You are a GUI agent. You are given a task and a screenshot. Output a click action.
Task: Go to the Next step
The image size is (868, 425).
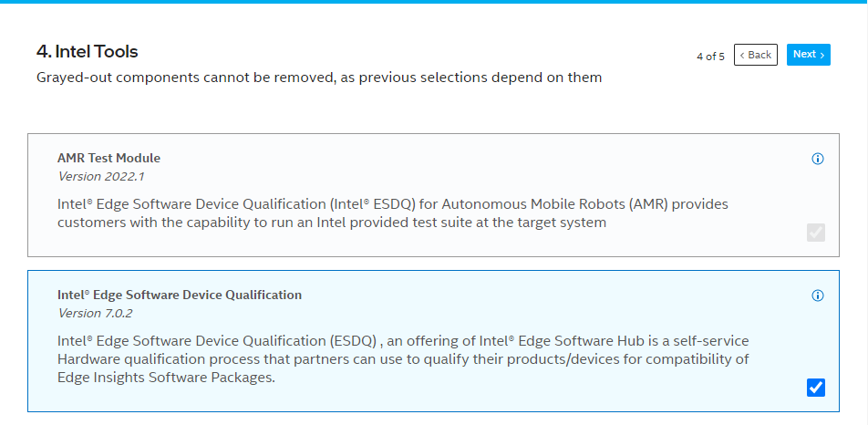808,55
